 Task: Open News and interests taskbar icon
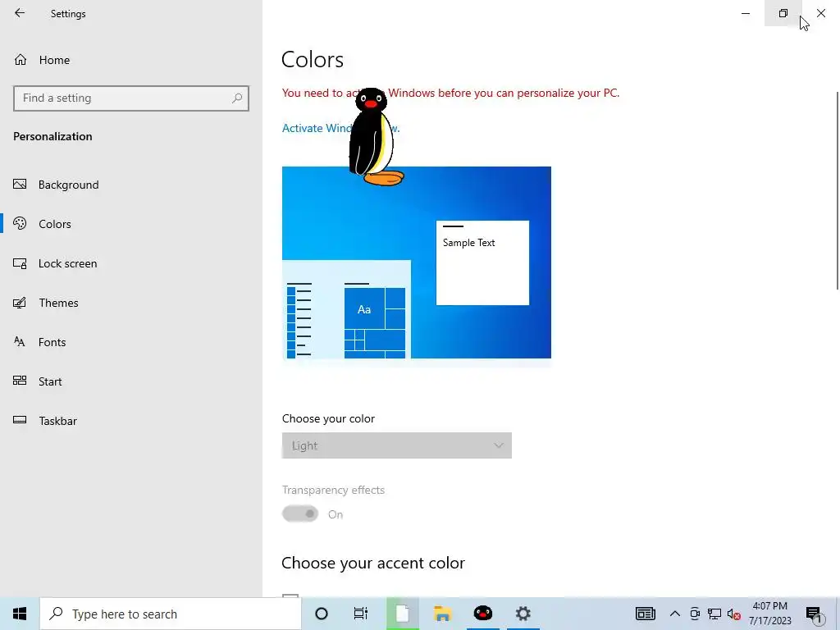click(645, 614)
